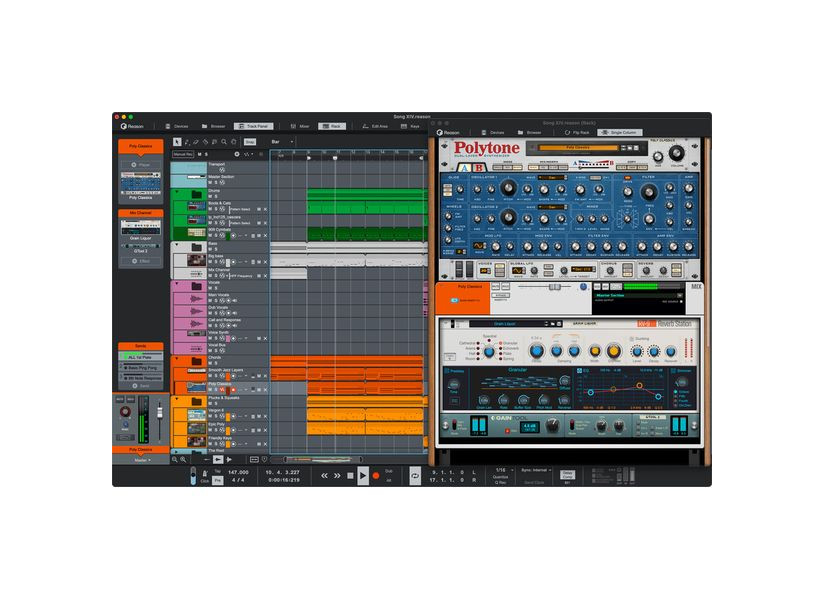Click the channel level fader in strip
Screen dimensions: 825x600
pos(160,412)
